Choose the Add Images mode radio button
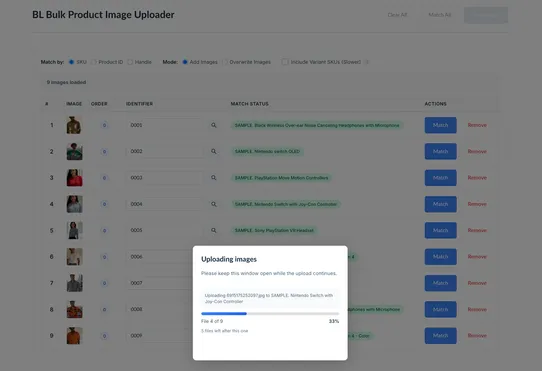This screenshot has height=371, width=542. pos(185,62)
